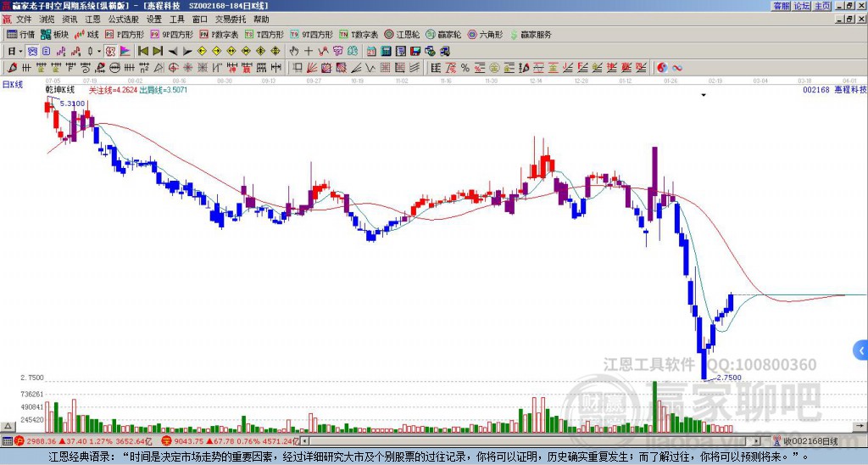868x465 pixels.
Task: Click the up triangle button beside volume pane
Action: [x=8, y=426]
